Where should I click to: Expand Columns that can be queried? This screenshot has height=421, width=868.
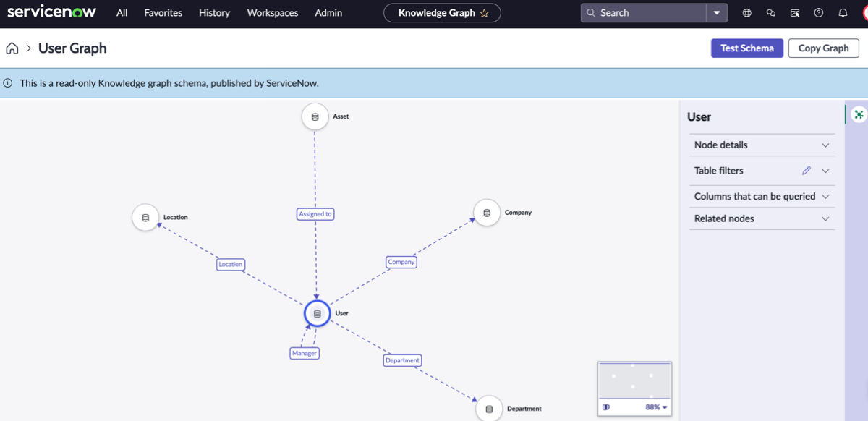pos(762,196)
